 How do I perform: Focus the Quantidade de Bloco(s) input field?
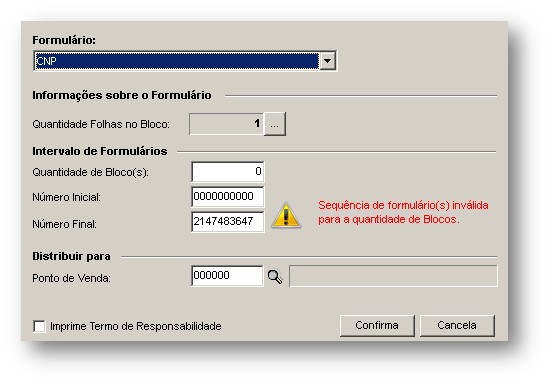228,172
